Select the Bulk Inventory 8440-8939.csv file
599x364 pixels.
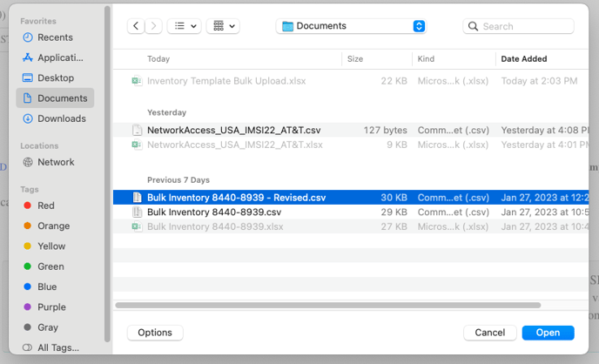click(214, 212)
